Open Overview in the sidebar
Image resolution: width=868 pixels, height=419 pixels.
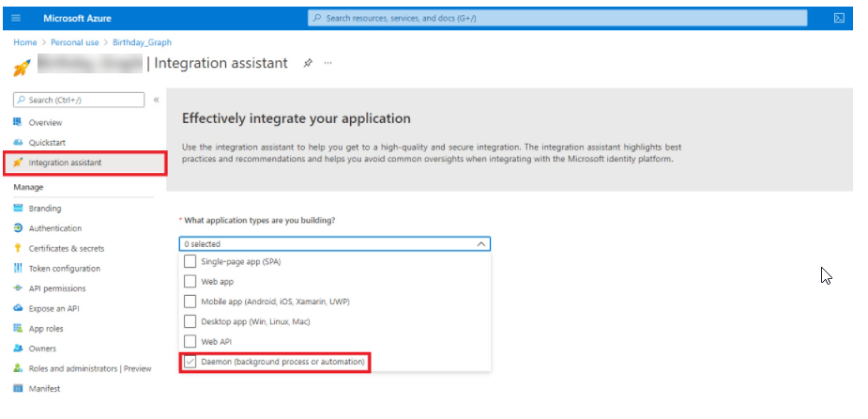click(x=45, y=122)
